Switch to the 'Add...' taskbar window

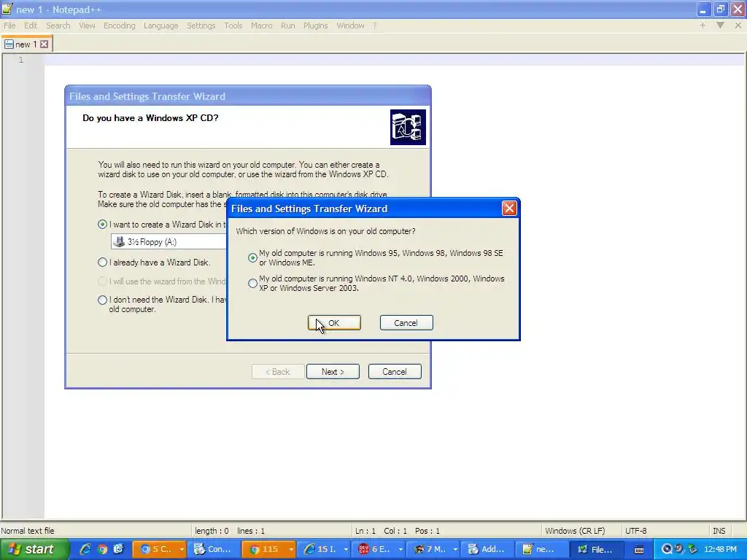[487, 549]
